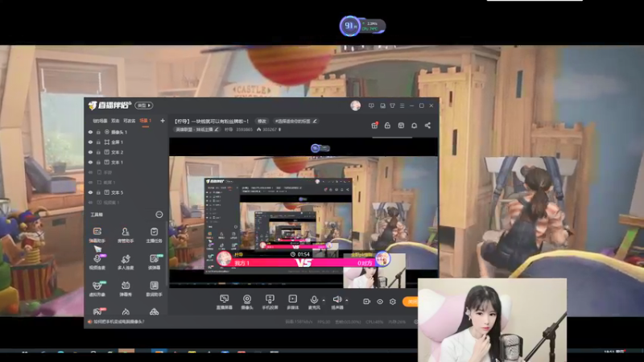Image resolution: width=644 pixels, height=362 pixels.
Task: Click the small window icon in title bar
Action: point(382,106)
